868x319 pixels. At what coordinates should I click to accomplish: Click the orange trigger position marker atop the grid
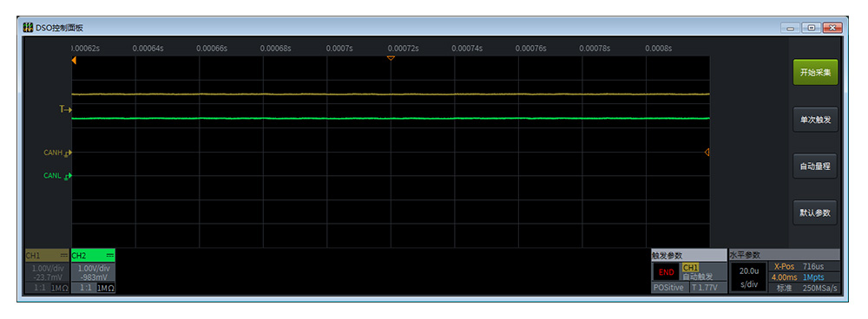pyautogui.click(x=391, y=58)
